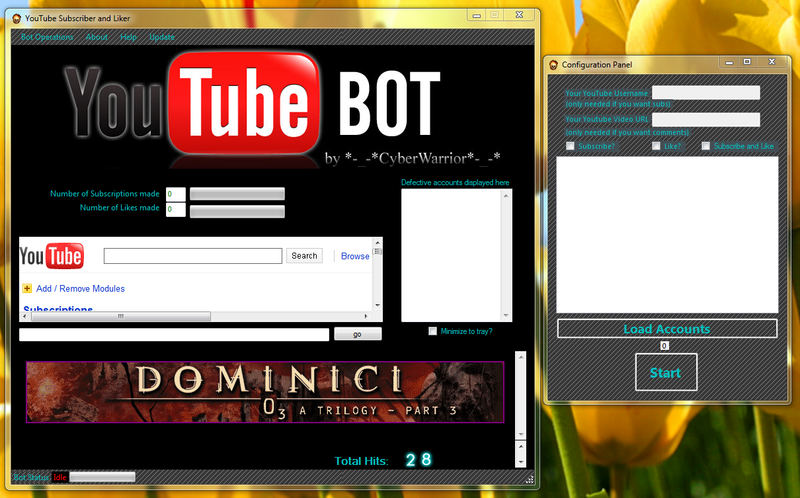Open the Bot Operations menu
800x498 pixels.
[47, 37]
